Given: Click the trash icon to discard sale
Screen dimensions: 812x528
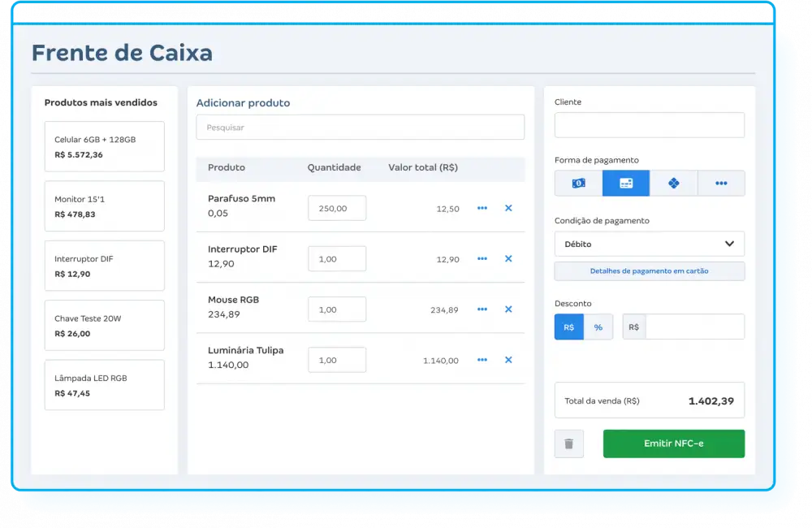Looking at the screenshot, I should pos(568,444).
